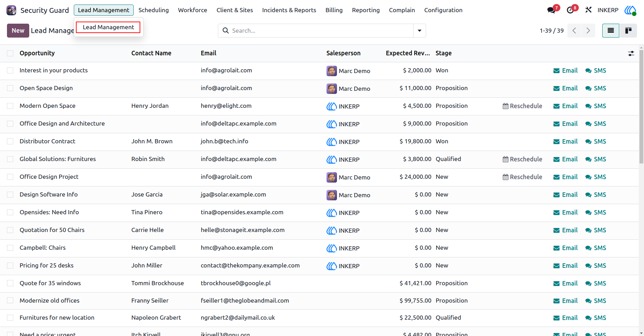This screenshot has width=644, height=336.
Task: Click the New button
Action: click(18, 31)
